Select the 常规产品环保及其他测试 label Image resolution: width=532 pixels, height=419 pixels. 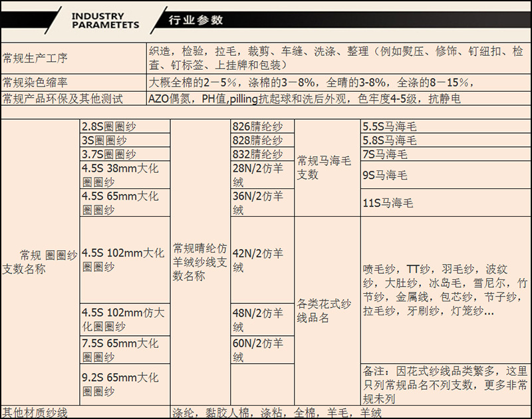[74, 98]
